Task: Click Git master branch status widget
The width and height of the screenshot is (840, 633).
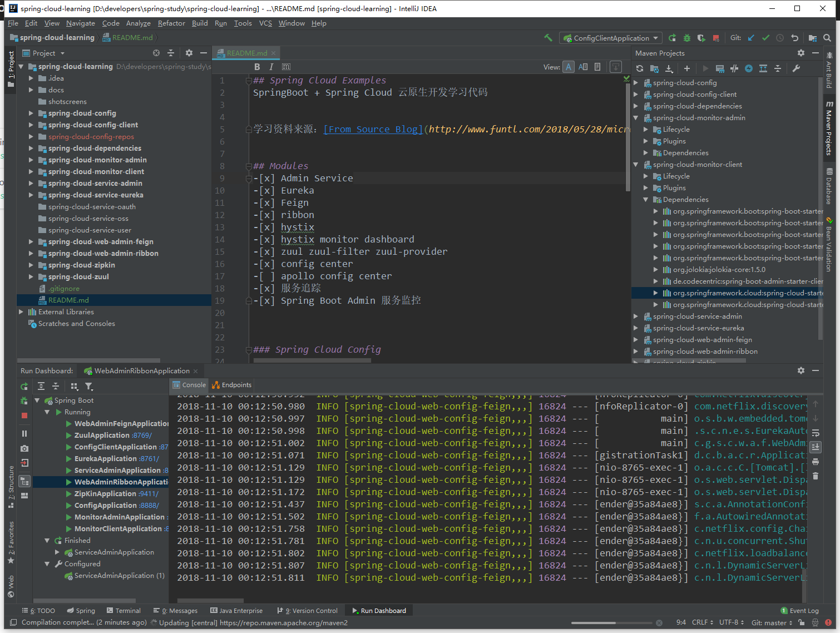Action: coord(772,622)
